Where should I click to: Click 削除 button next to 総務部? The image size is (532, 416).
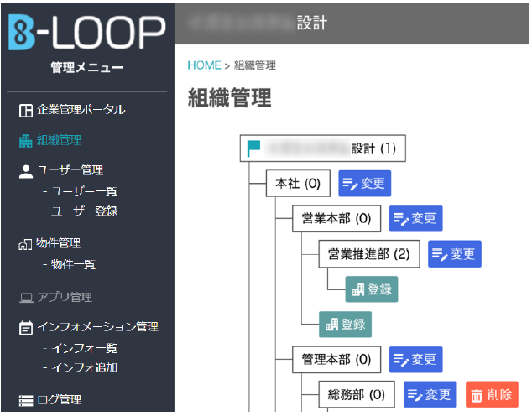[x=492, y=394]
